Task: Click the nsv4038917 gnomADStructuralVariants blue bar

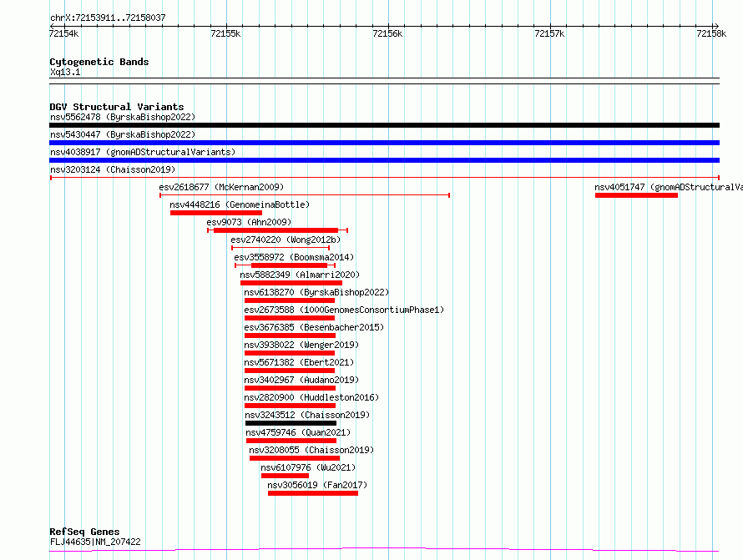Action: tap(384, 160)
